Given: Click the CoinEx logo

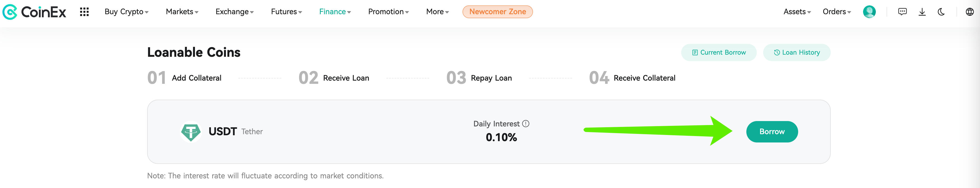Looking at the screenshot, I should click(x=34, y=12).
